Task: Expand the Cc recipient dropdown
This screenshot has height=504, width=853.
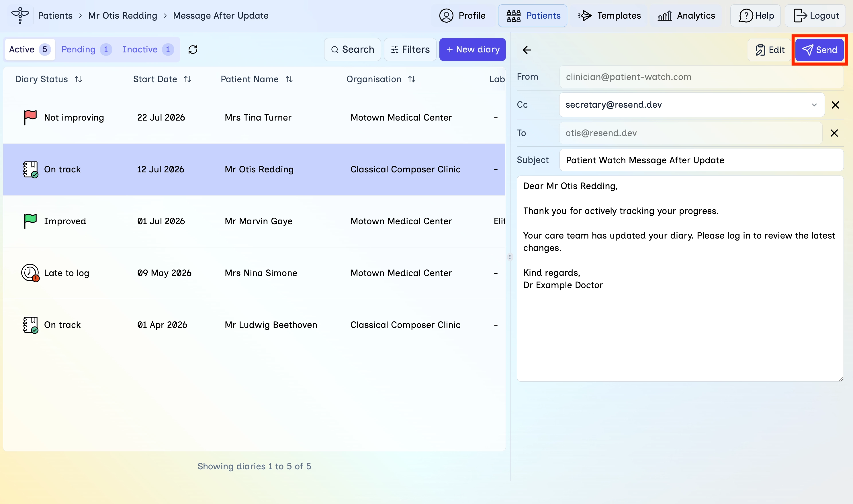Action: (814, 105)
